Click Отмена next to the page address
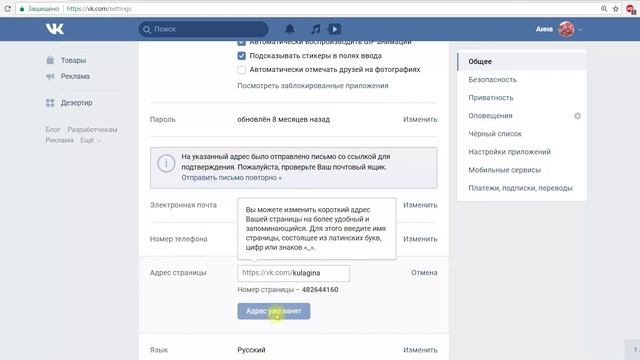Image resolution: width=640 pixels, height=360 pixels. click(424, 272)
